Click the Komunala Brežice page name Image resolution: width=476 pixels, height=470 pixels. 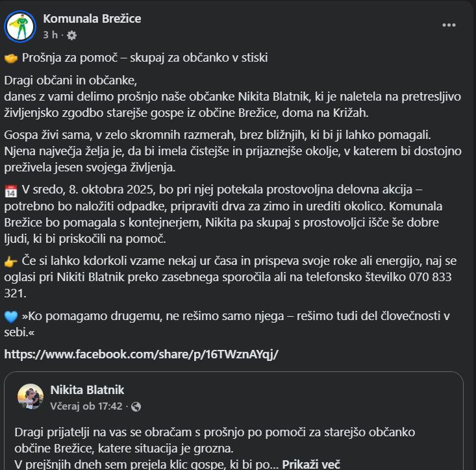(92, 19)
